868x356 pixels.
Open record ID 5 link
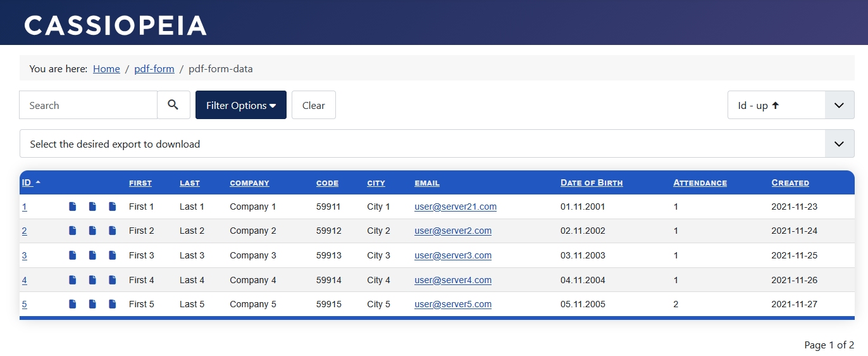coord(25,304)
